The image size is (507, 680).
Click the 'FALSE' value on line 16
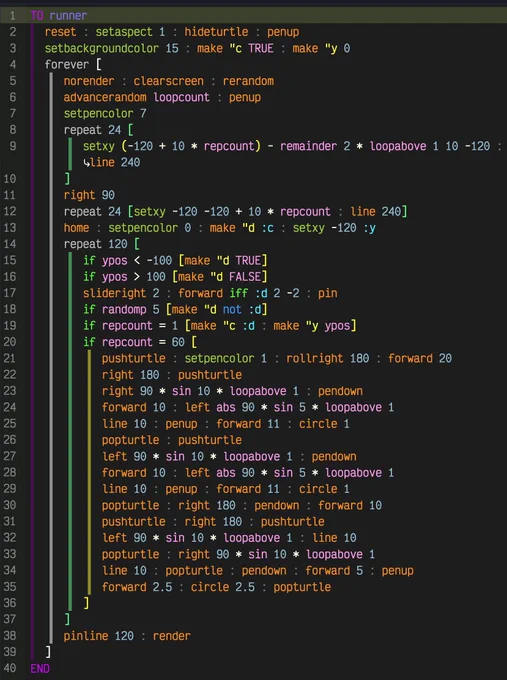(x=245, y=277)
